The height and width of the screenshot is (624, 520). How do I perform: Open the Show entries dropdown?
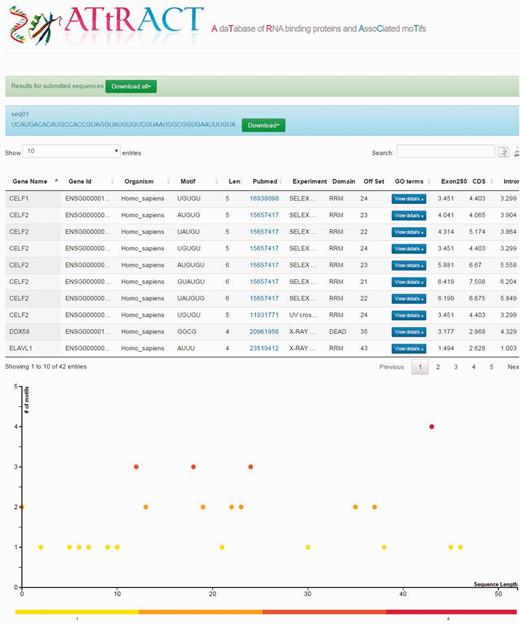71,151
